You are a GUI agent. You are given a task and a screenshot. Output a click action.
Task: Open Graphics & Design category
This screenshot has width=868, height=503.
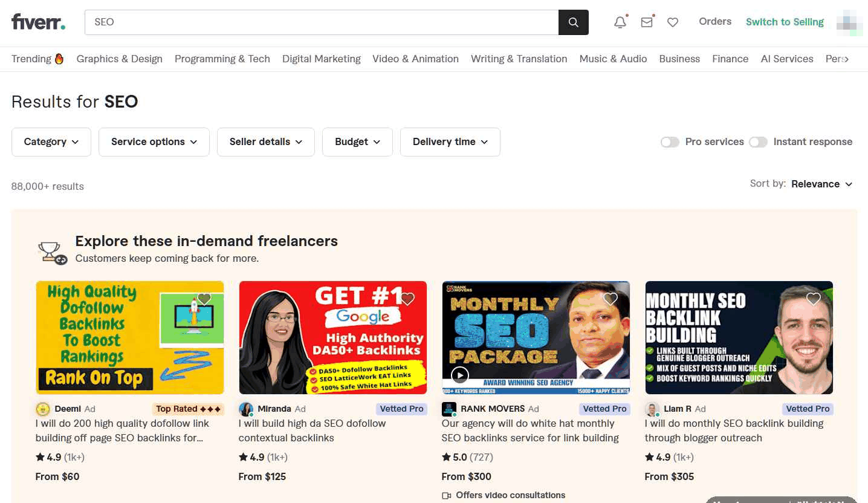[x=120, y=59]
